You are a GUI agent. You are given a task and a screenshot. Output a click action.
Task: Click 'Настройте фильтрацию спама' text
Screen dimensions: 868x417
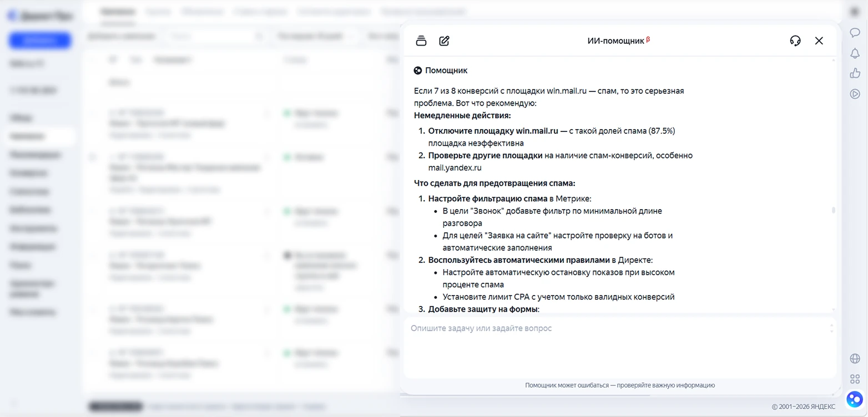point(488,199)
